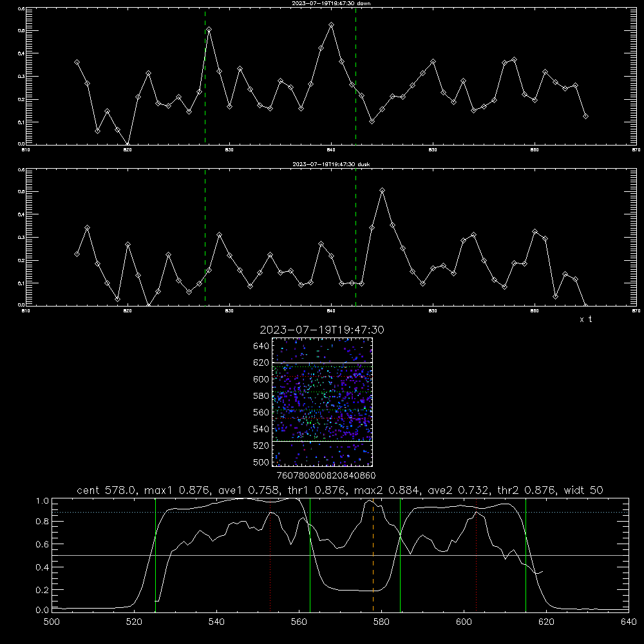Click the right green dashed line in the dusk plot
The width and height of the screenshot is (644, 644).
(x=355, y=237)
